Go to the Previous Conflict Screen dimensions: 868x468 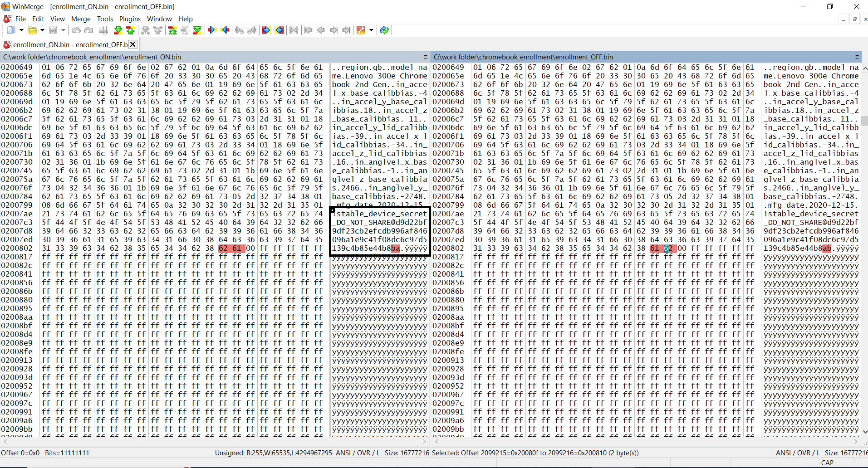(158, 30)
